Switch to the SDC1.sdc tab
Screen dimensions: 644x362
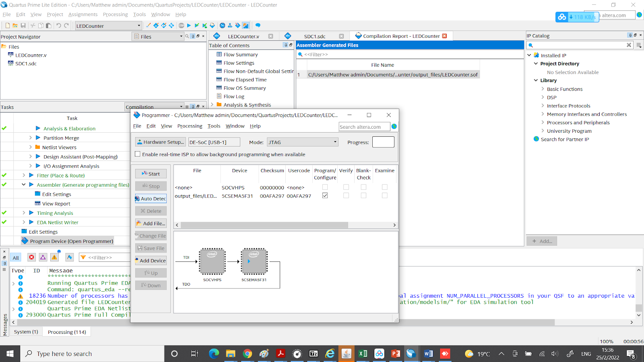coord(315,36)
